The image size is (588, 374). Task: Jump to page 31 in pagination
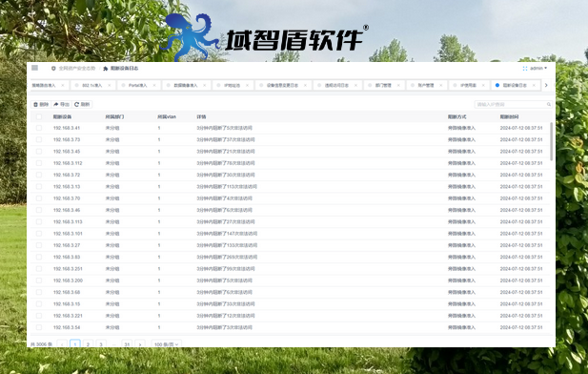[x=127, y=344]
